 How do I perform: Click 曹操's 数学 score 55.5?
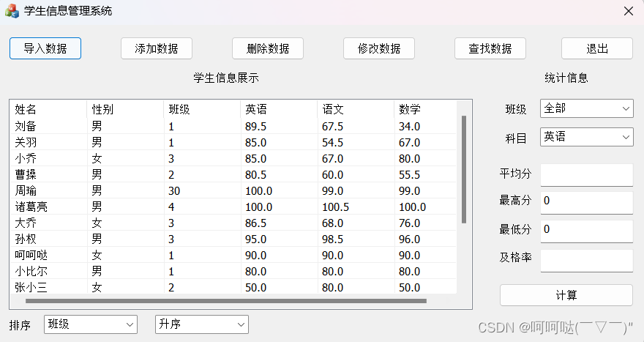click(409, 175)
